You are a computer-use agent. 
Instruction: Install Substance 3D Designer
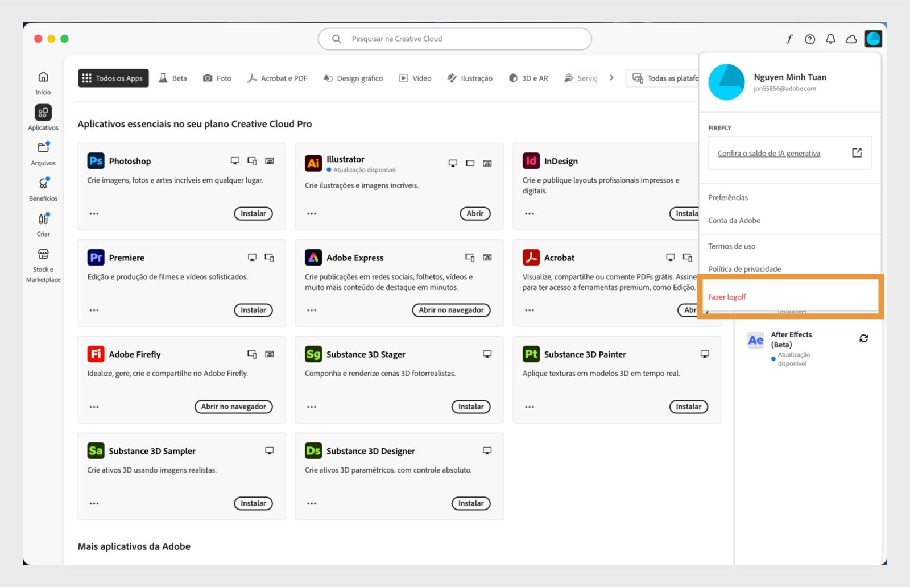(471, 503)
